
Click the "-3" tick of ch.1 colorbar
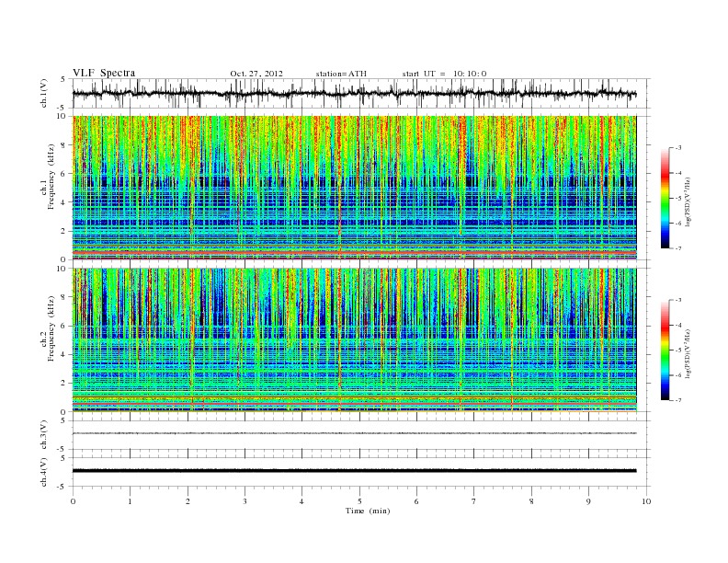678,148
